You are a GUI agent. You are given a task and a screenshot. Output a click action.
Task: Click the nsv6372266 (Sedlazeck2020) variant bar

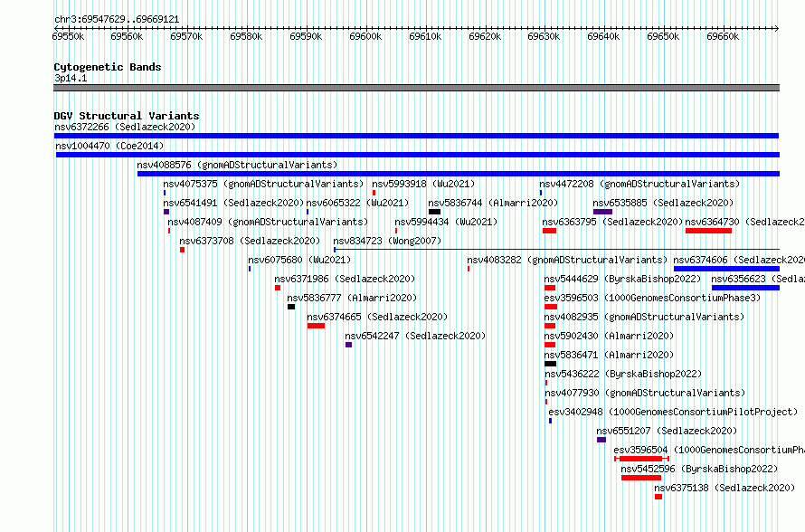click(416, 136)
